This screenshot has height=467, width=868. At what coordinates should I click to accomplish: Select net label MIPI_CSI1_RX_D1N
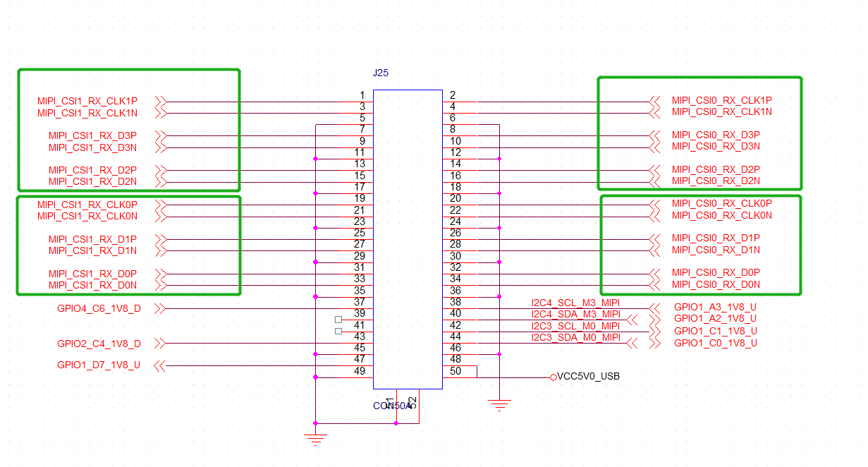[x=93, y=250]
